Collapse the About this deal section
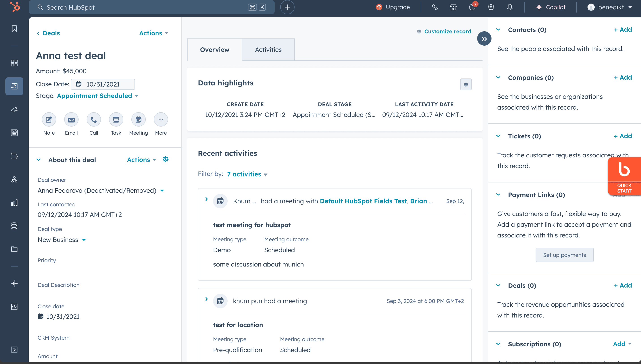 pos(38,160)
